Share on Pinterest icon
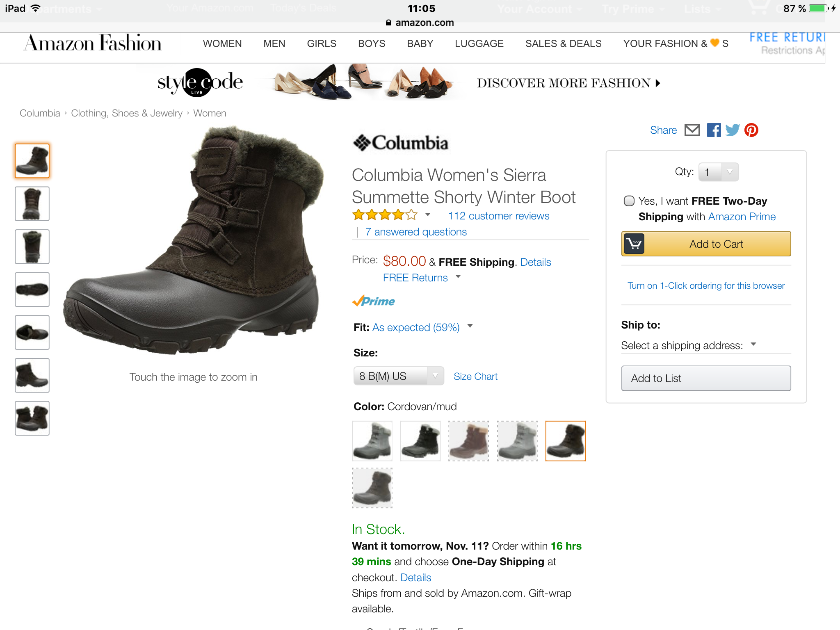This screenshot has height=630, width=840. click(x=751, y=130)
